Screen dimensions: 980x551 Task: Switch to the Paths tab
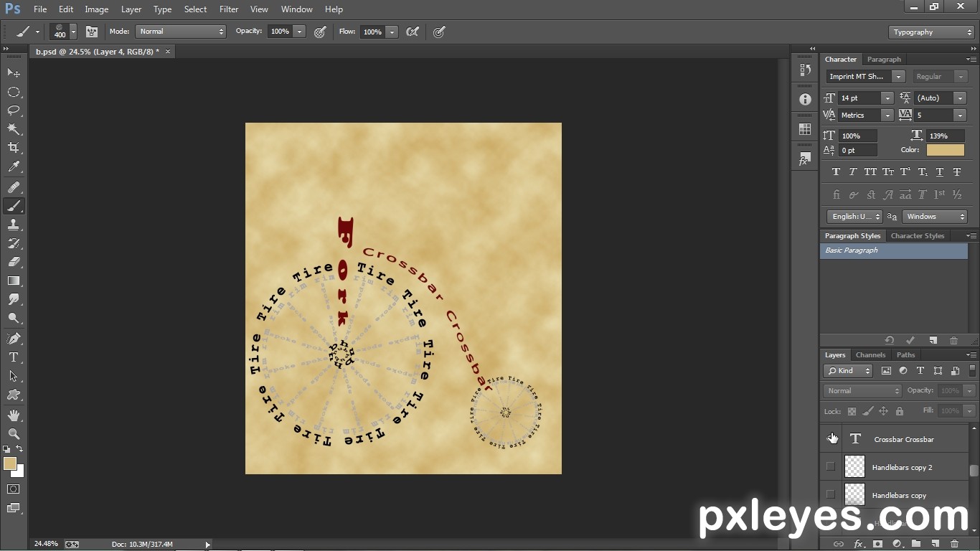[906, 355]
